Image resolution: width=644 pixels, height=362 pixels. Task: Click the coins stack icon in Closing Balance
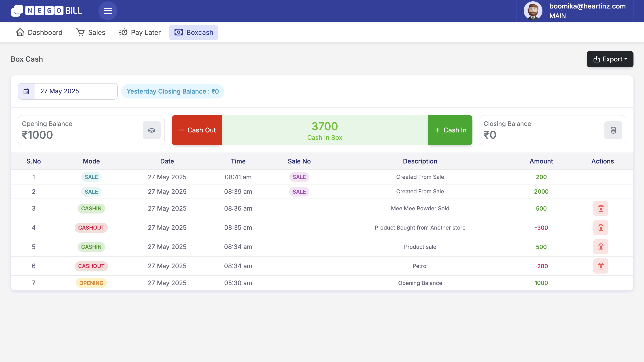(x=613, y=130)
